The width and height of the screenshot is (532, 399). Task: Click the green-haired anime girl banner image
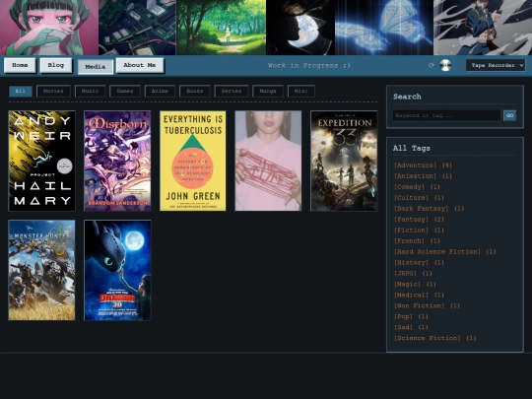(x=49, y=28)
